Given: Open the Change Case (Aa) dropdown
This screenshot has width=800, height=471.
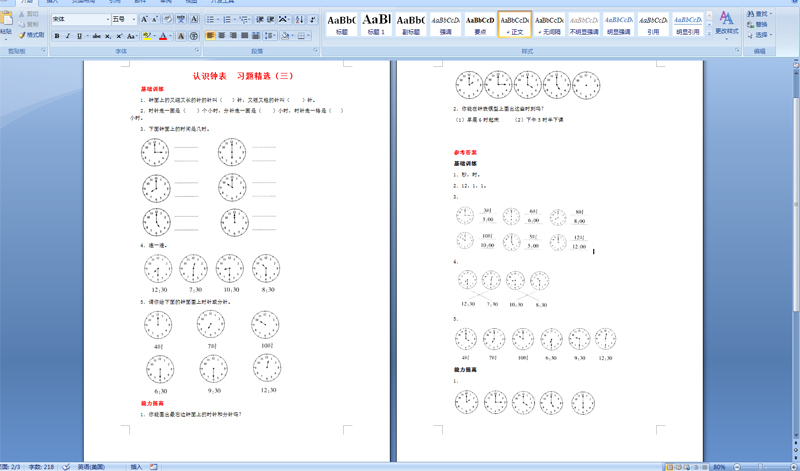Looking at the screenshot, I should pos(133,36).
